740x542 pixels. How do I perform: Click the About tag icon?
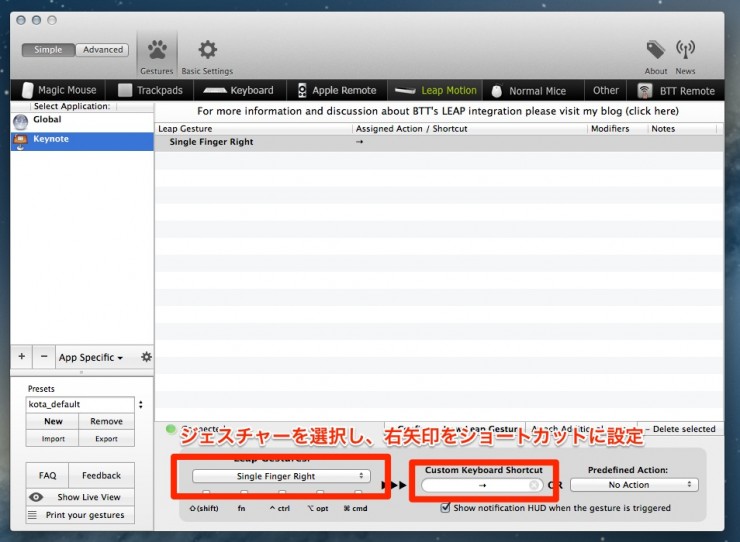pos(655,50)
